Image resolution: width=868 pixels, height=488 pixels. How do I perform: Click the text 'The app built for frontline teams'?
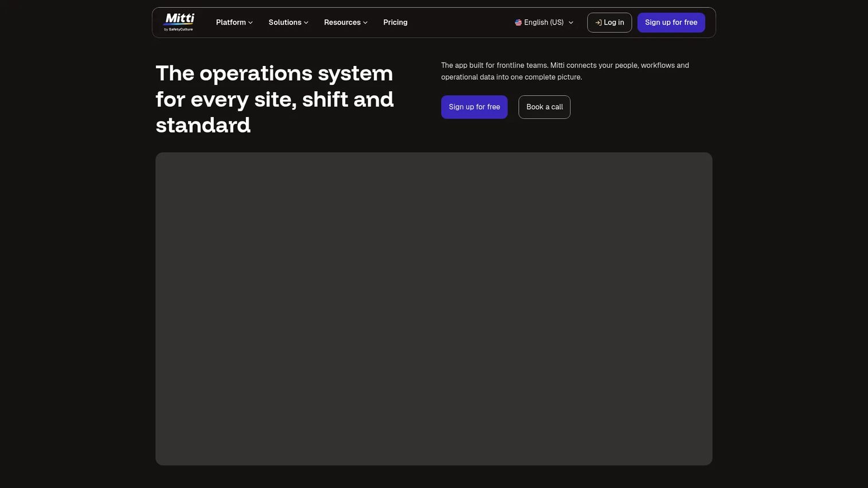[494, 65]
